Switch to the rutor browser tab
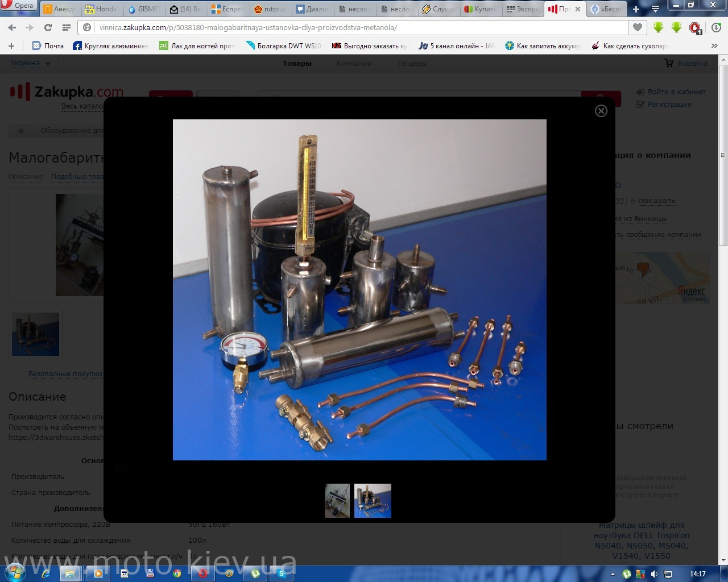728x582 pixels. [270, 9]
